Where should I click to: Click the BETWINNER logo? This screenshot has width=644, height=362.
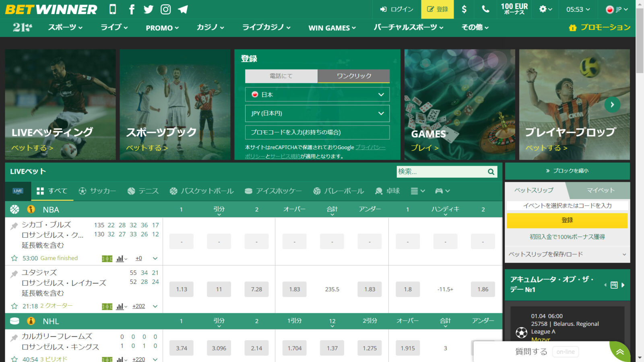pyautogui.click(x=51, y=9)
